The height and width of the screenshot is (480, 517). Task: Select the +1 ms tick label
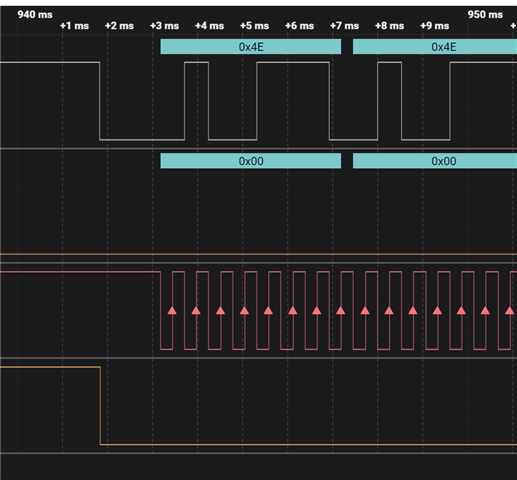[74, 26]
